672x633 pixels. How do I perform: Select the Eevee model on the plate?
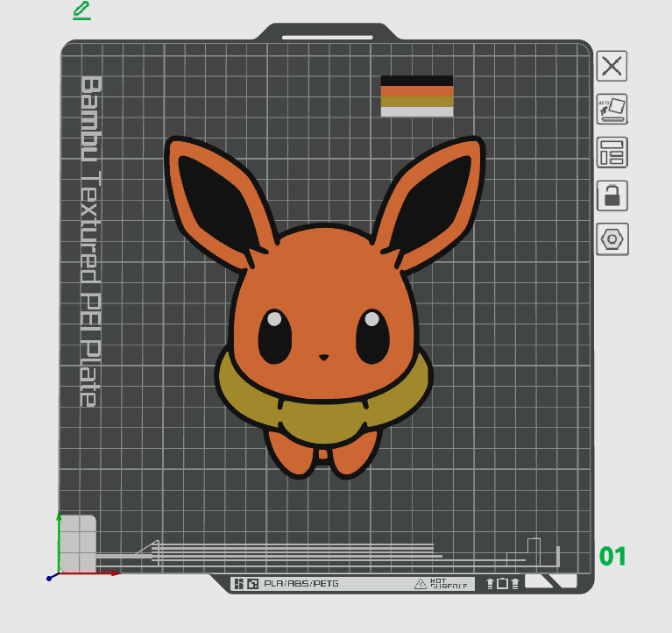pos(324,307)
